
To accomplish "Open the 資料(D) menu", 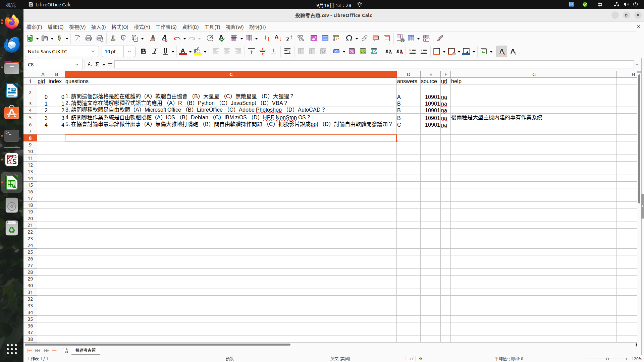I will pyautogui.click(x=190, y=27).
